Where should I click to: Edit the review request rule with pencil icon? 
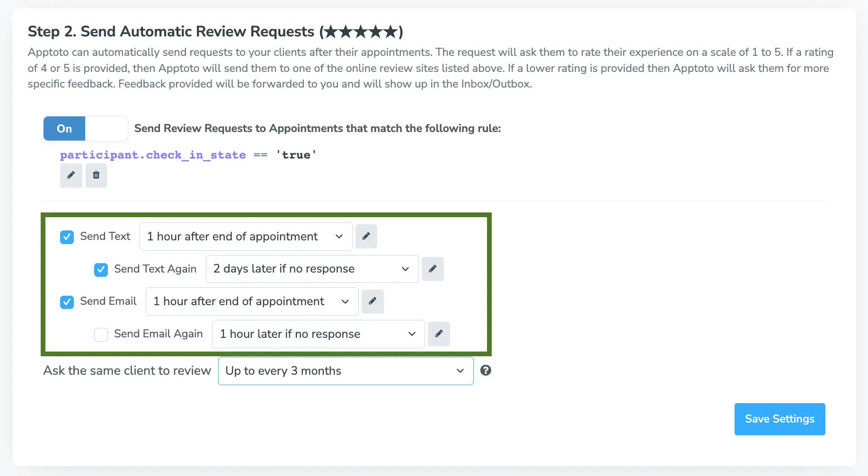pos(71,176)
